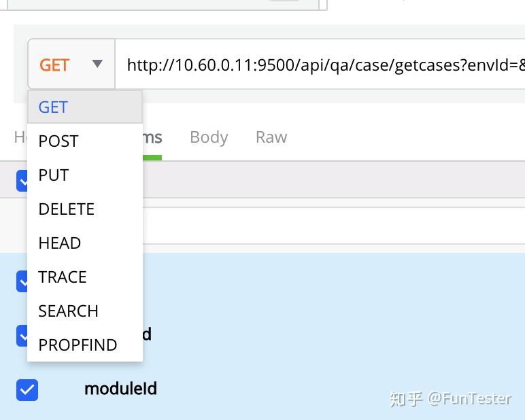Uncheck the checkbox directly above moduleId
This screenshot has height=420, width=525.
(x=22, y=334)
